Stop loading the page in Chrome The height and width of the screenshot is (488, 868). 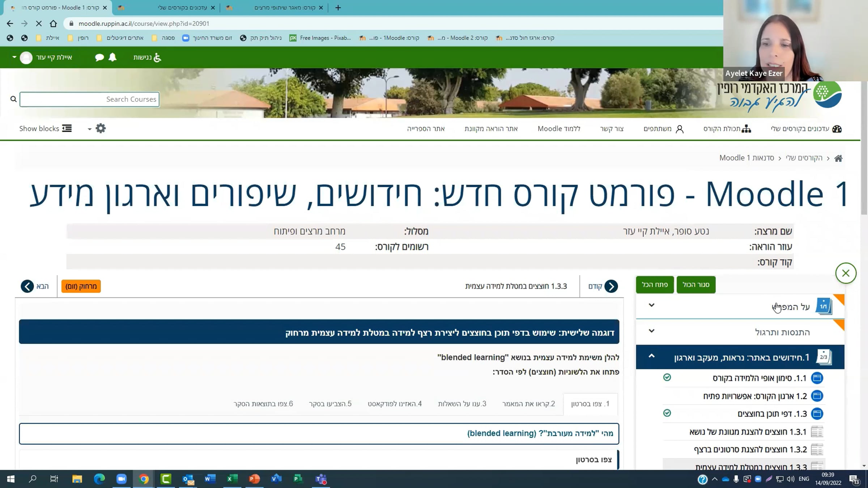(39, 23)
